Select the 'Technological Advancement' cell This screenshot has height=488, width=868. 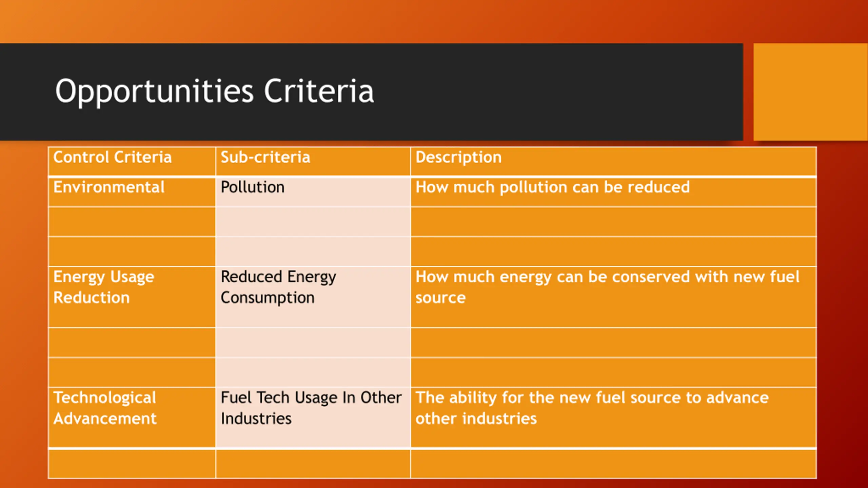pyautogui.click(x=132, y=418)
